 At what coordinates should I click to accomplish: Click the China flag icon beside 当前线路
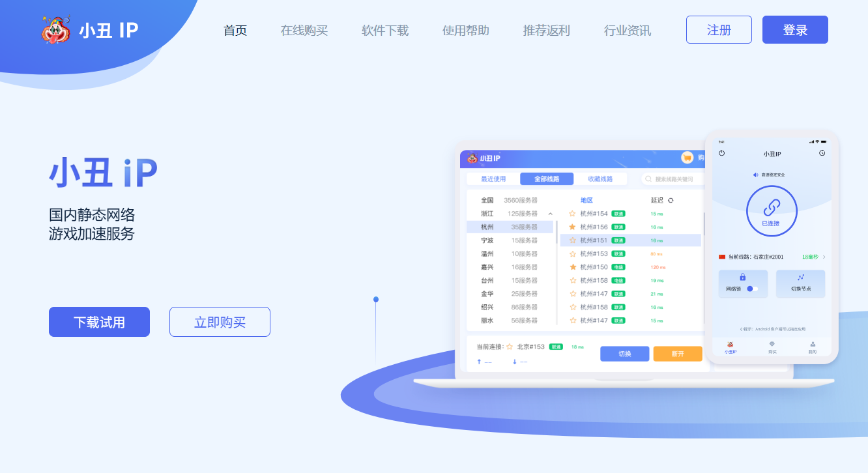[x=722, y=257]
